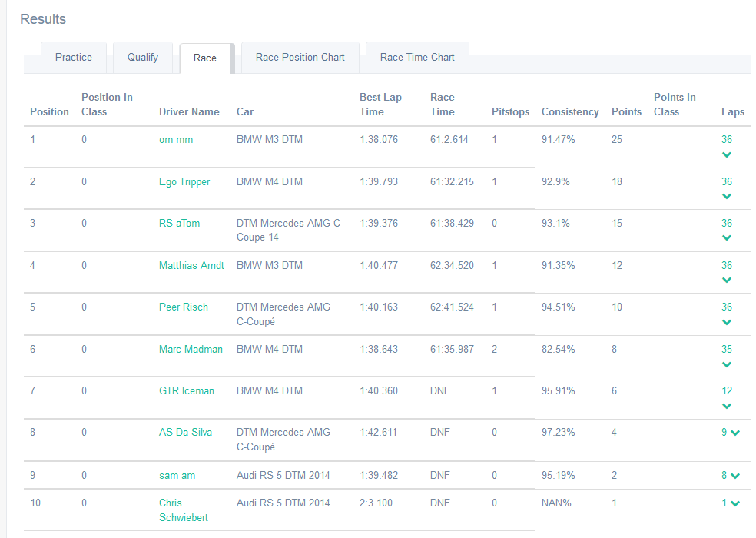The image size is (756, 538).
Task: Open driver profile link om mm
Action: 176,140
